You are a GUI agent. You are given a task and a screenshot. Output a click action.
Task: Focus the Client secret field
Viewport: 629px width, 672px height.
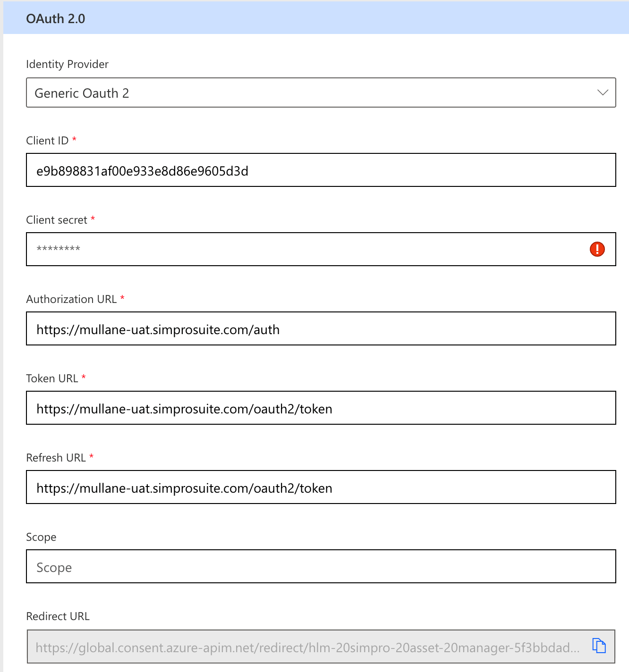[x=321, y=249]
